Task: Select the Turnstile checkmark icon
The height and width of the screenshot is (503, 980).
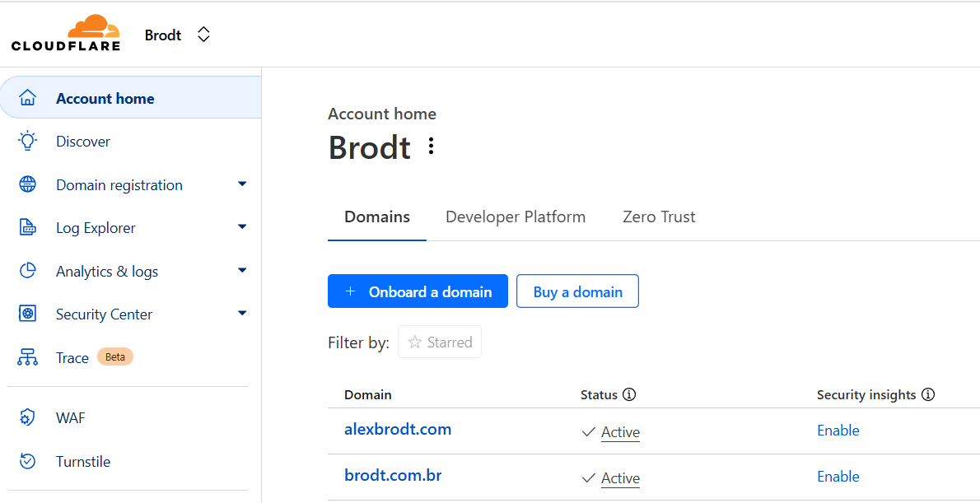Action: tap(27, 461)
